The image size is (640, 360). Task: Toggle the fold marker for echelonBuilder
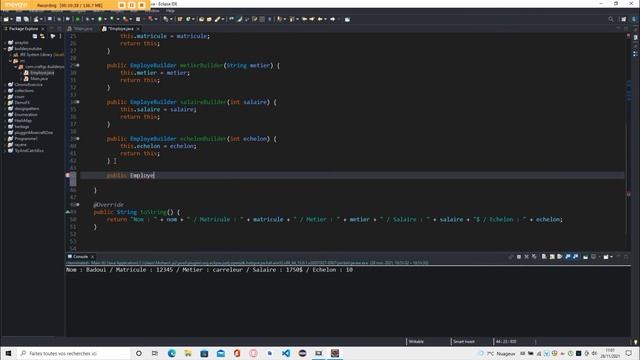78,139
